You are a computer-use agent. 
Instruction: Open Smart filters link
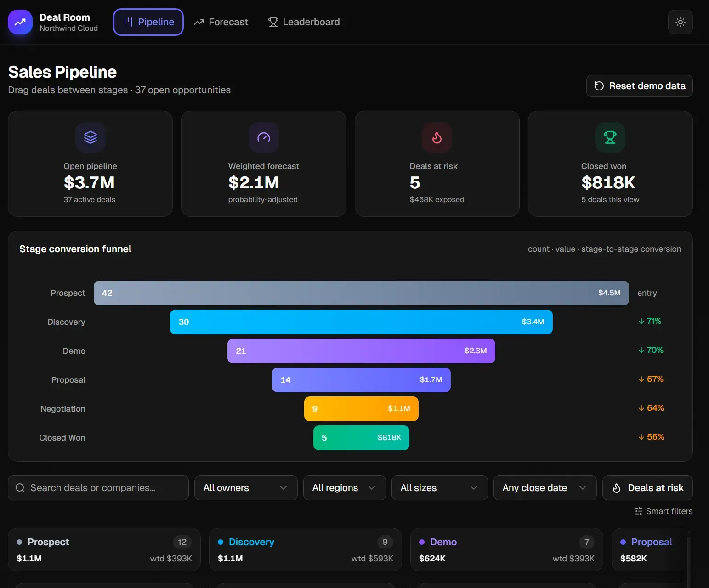(x=663, y=511)
